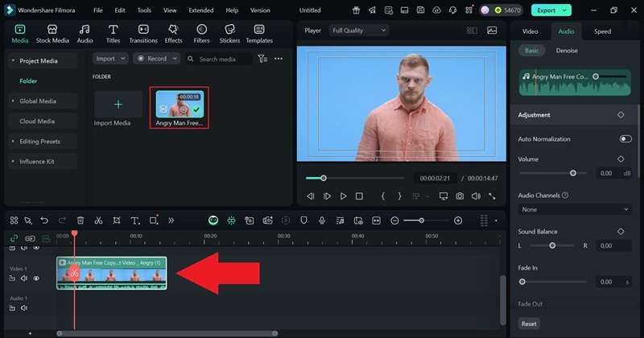This screenshot has height=338, width=644.
Task: Open the View menu
Action: pyautogui.click(x=170, y=10)
